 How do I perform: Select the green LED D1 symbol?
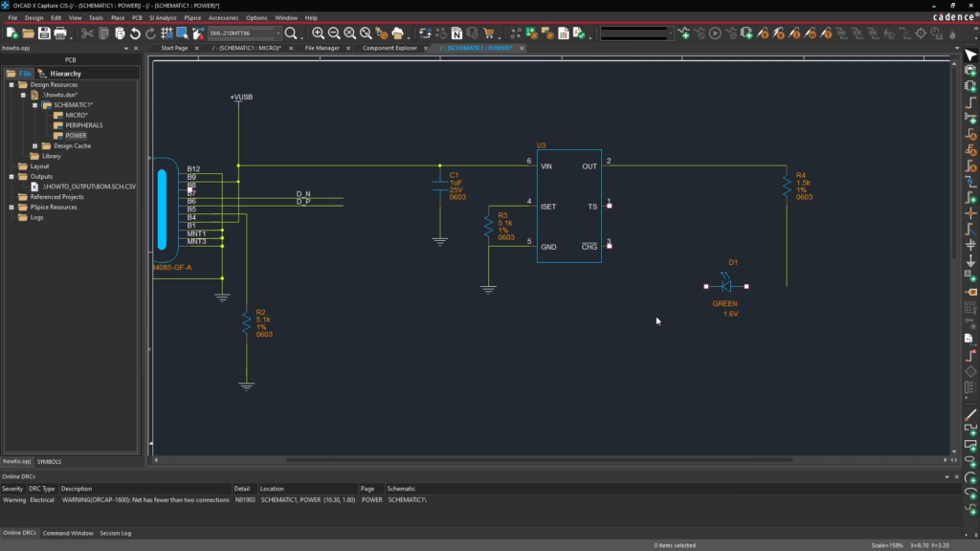point(726,286)
